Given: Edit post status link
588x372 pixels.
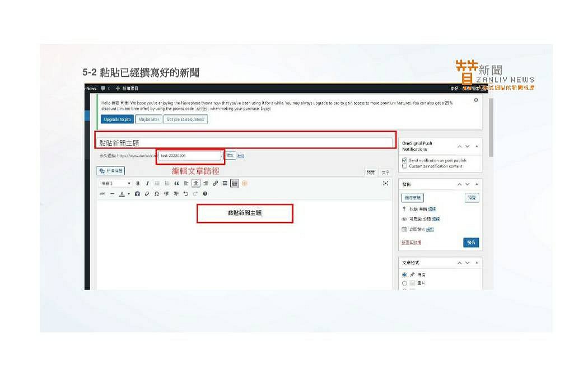Looking at the screenshot, I should pos(432,209).
